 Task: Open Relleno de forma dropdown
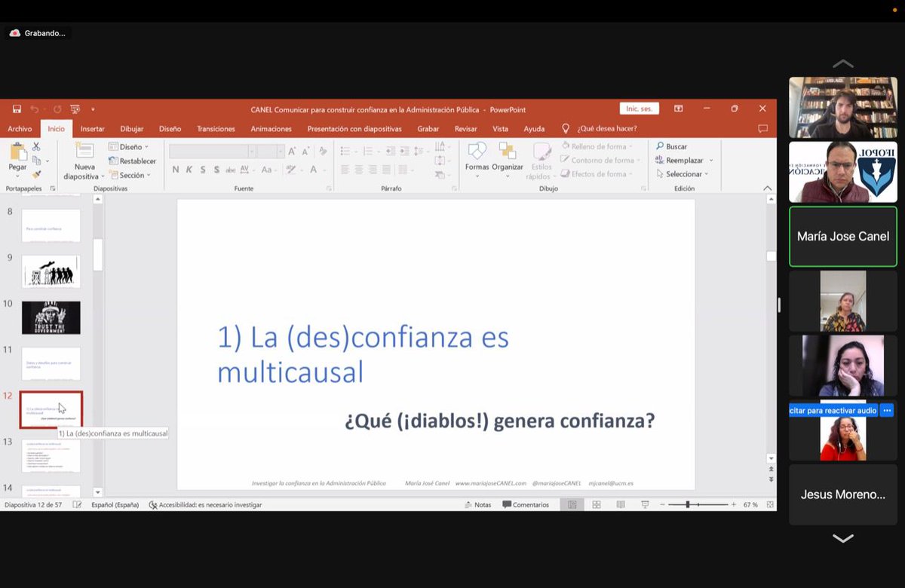click(x=597, y=146)
